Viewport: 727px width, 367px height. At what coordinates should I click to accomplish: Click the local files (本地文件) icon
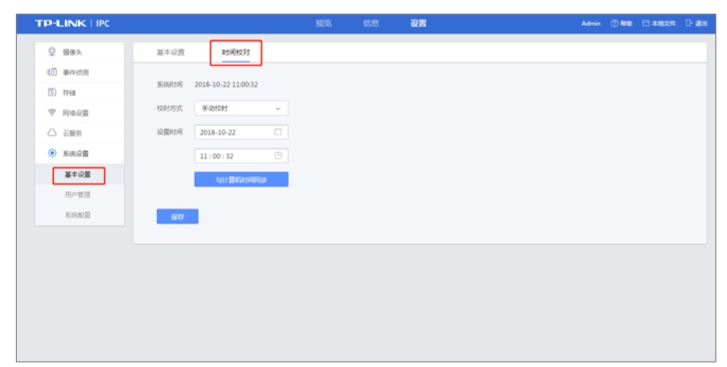pyautogui.click(x=646, y=23)
